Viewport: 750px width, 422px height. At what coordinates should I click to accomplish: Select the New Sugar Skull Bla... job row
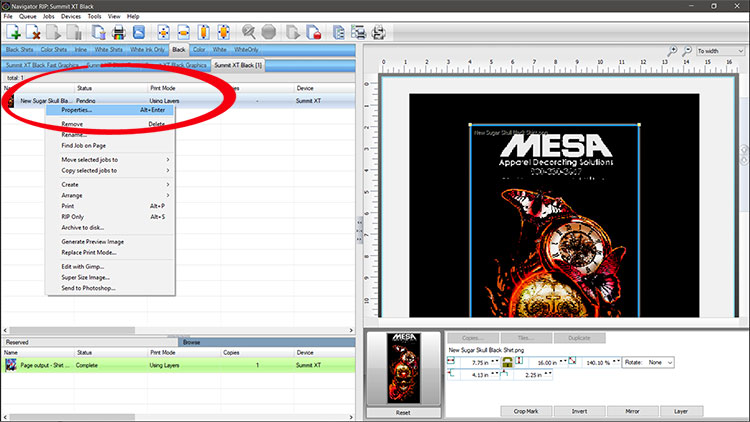pos(178,101)
